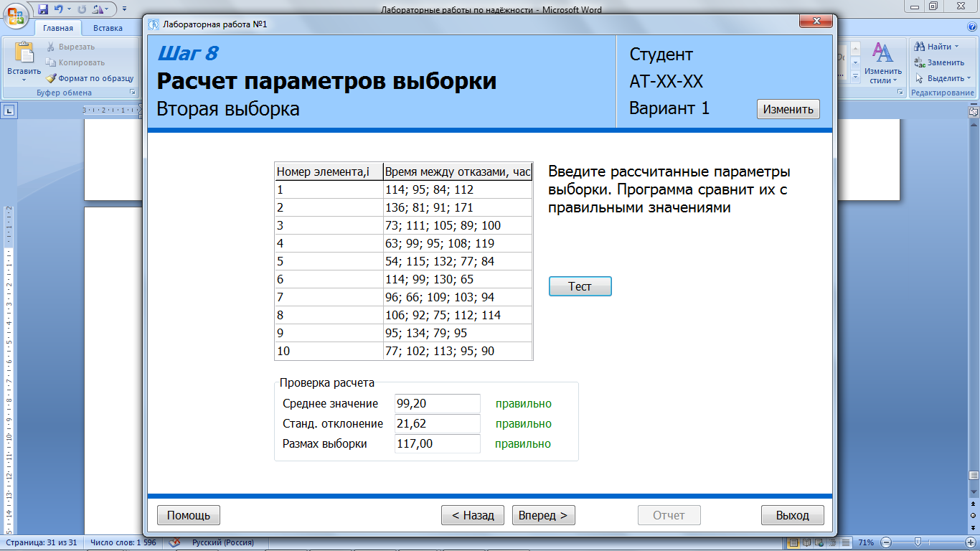Switch to Главная ribbon tab
Image resolution: width=980 pixels, height=551 pixels.
coord(57,28)
